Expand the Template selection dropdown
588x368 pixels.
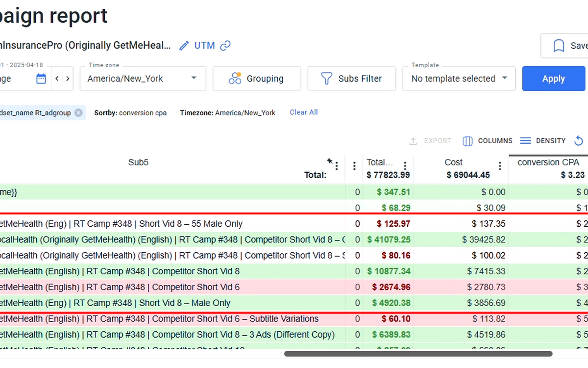(x=459, y=79)
